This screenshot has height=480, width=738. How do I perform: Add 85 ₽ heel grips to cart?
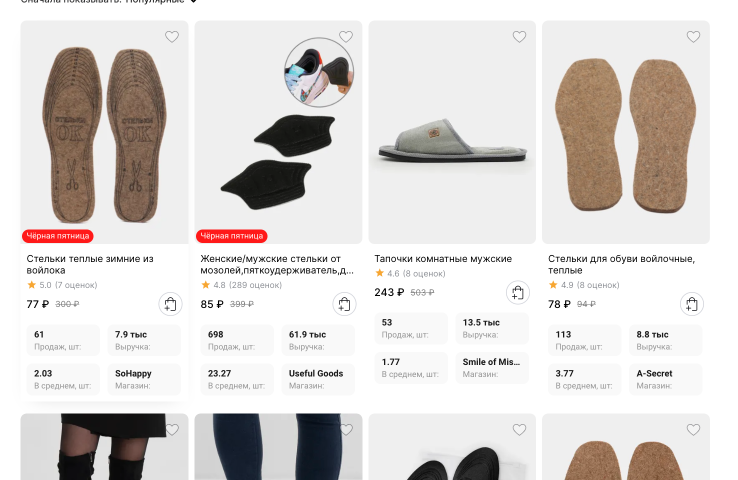point(345,304)
